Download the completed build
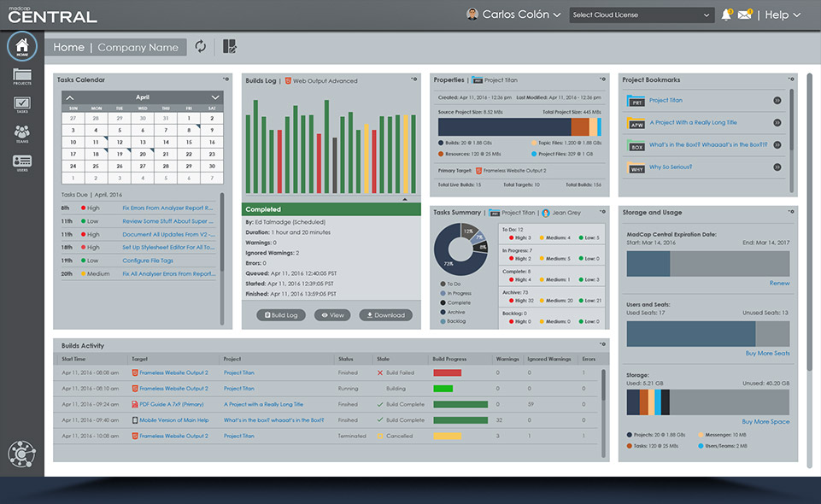Viewport: 821px width, 504px height. pyautogui.click(x=386, y=315)
